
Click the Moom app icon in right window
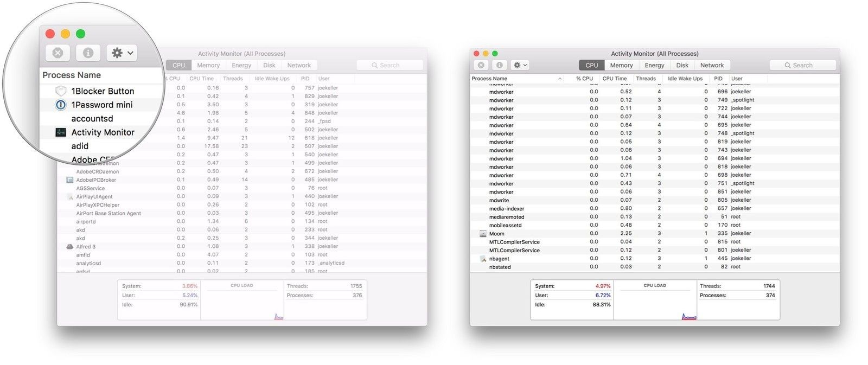pos(483,234)
